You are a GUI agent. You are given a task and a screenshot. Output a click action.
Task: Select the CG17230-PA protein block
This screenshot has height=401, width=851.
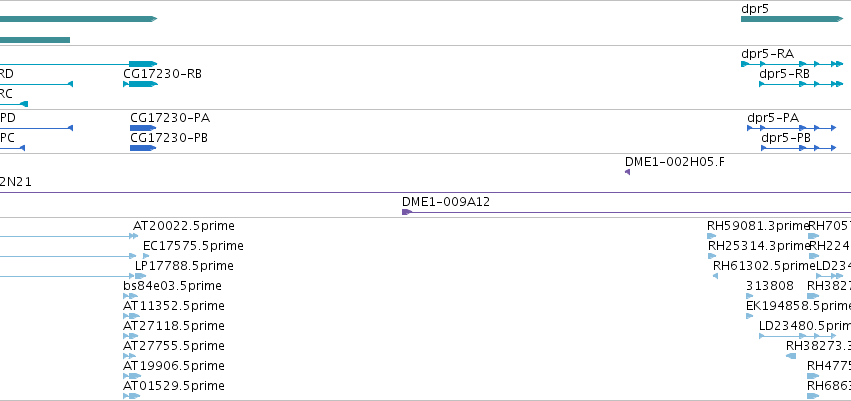tap(143, 128)
